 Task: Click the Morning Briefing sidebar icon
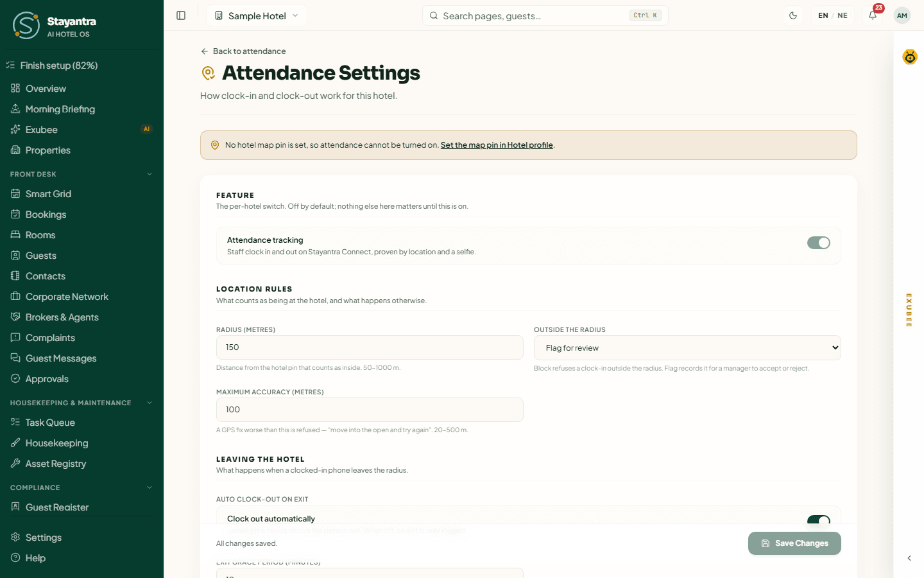15,109
